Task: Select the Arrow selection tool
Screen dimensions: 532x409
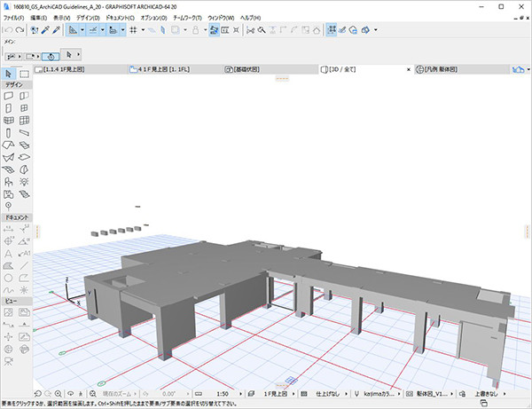Action: coord(9,74)
